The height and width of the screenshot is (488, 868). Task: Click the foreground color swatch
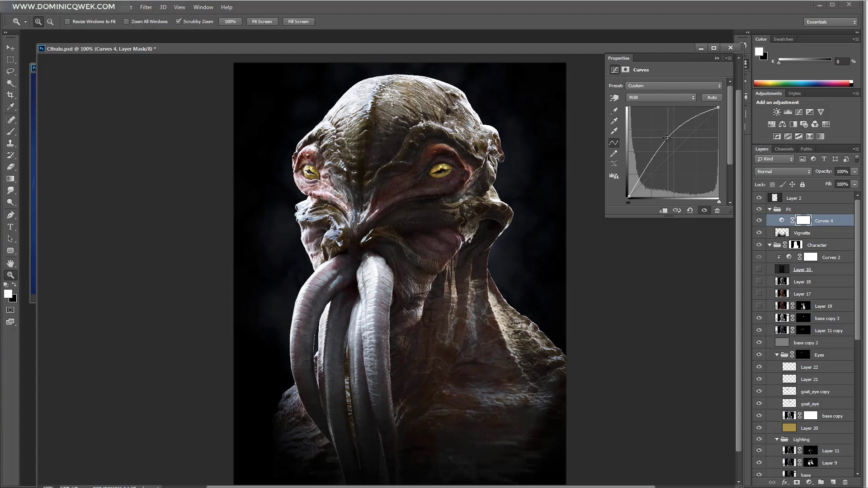click(7, 294)
